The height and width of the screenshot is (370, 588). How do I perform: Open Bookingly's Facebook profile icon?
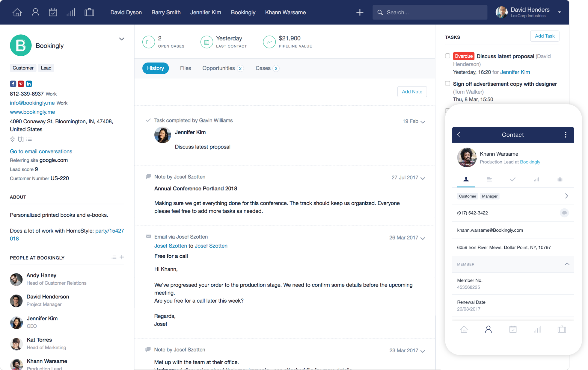coord(13,84)
